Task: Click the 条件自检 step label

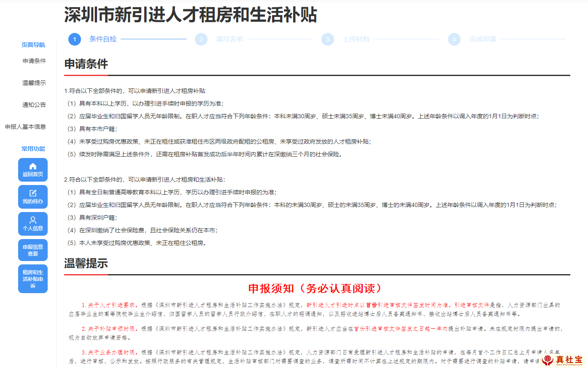Action: click(103, 39)
